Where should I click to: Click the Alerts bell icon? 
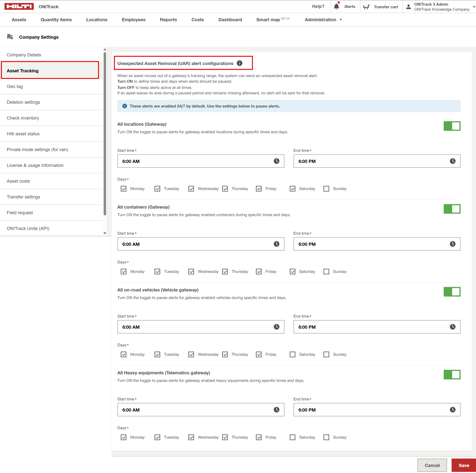tap(336, 7)
